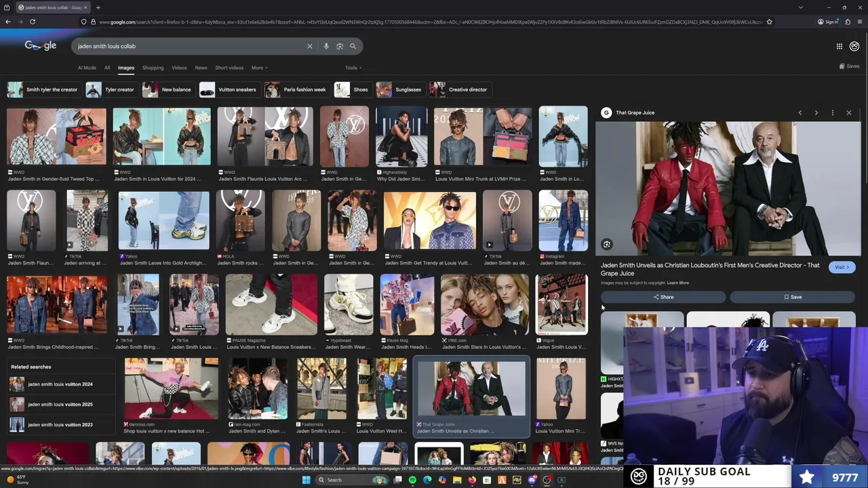Open the Google apps grid
Screen dimensions: 868x488
(840, 46)
